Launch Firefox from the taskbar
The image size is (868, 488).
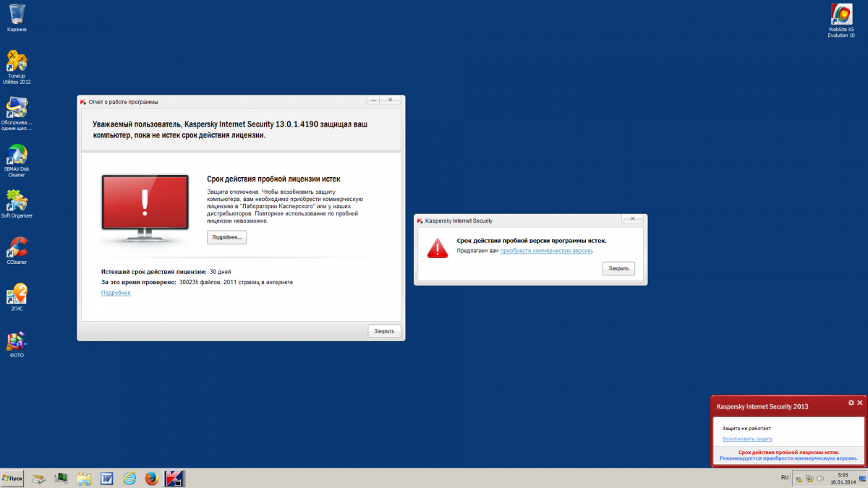[x=151, y=479]
